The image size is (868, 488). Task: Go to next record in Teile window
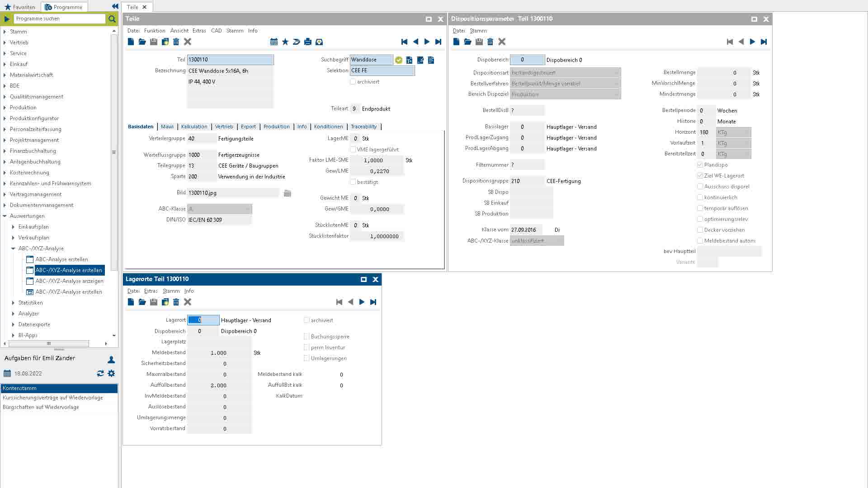pyautogui.click(x=427, y=42)
